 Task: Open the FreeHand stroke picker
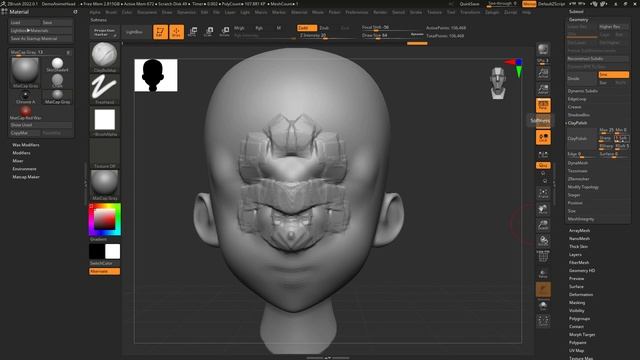104,89
